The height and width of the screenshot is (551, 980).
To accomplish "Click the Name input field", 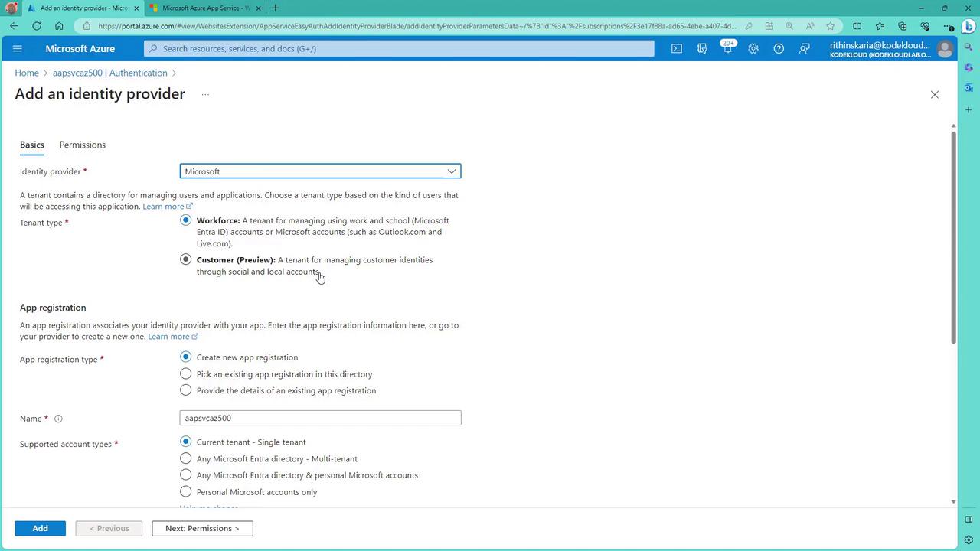I will pos(320,418).
